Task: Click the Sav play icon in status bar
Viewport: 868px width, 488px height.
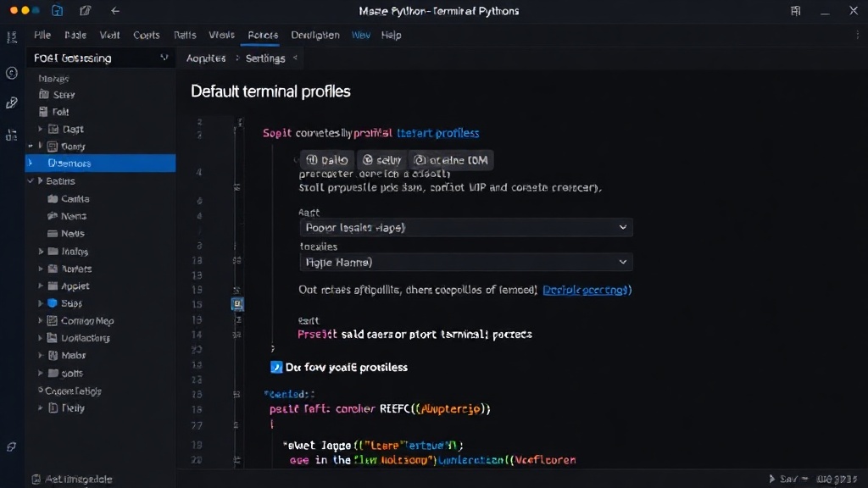Action: [771, 479]
